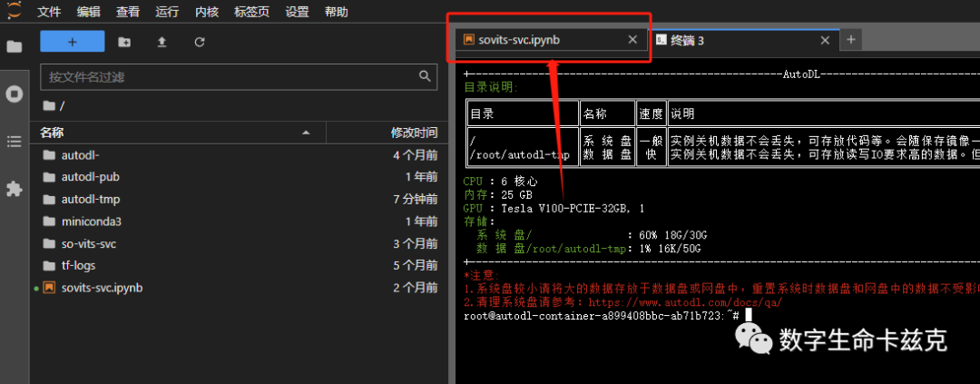Open the 文件 menu
The height and width of the screenshot is (384, 980).
click(x=48, y=12)
